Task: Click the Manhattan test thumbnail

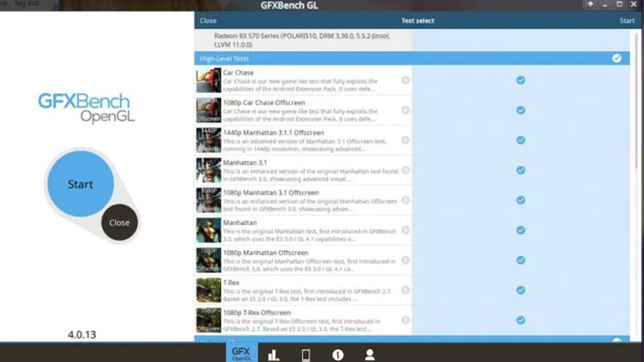Action: click(x=208, y=230)
